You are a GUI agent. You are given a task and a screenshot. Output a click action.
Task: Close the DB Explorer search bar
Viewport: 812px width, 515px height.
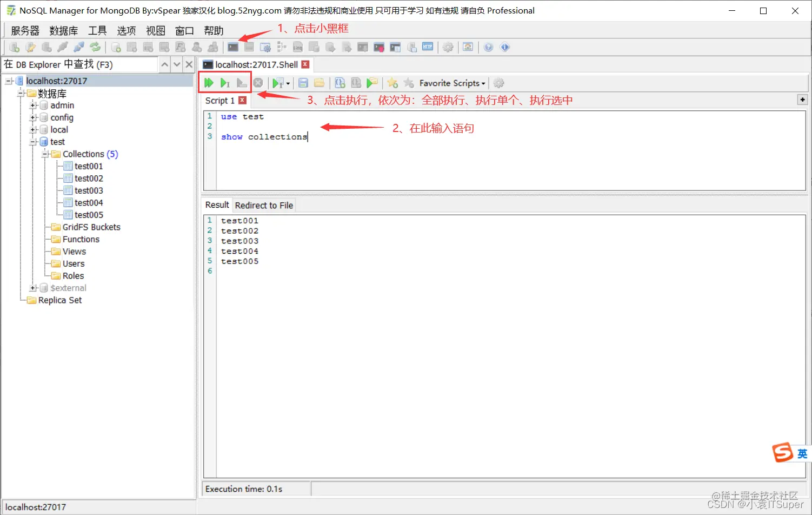coord(189,64)
